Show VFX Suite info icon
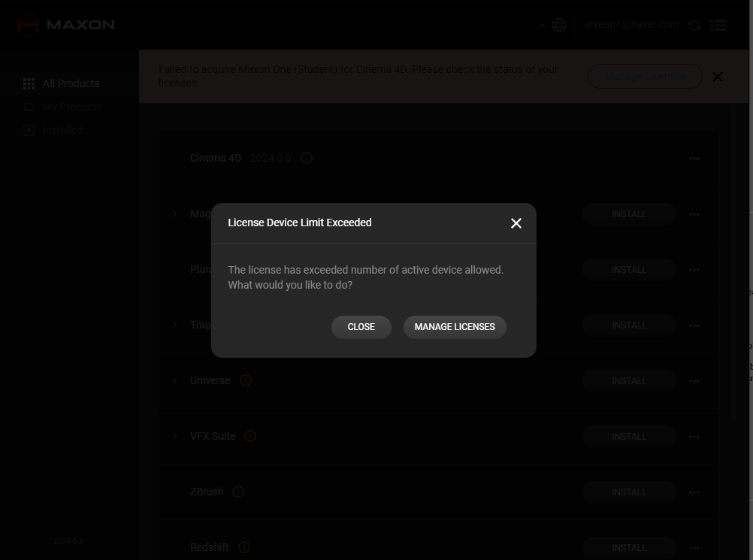 point(250,436)
